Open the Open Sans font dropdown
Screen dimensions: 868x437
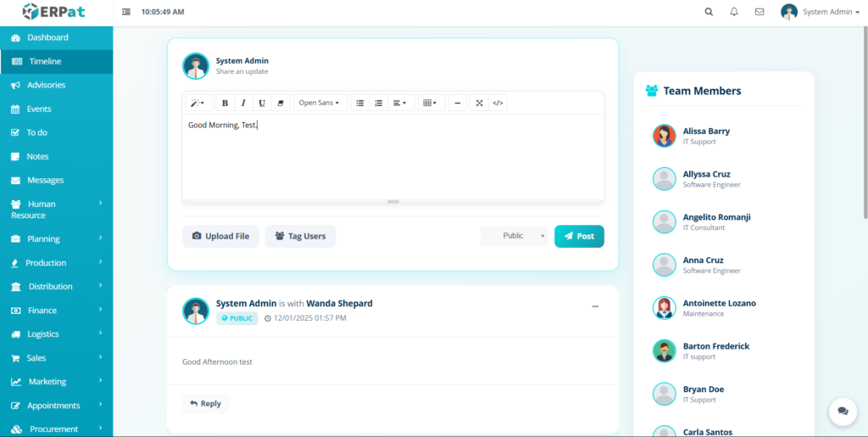(320, 103)
